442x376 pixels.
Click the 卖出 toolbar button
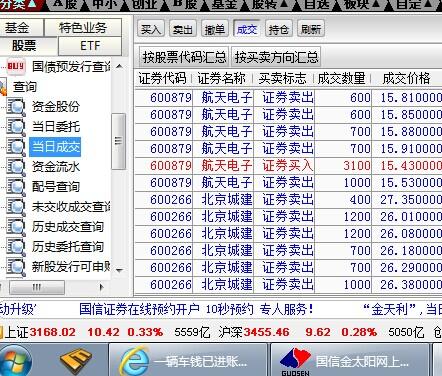(x=183, y=29)
